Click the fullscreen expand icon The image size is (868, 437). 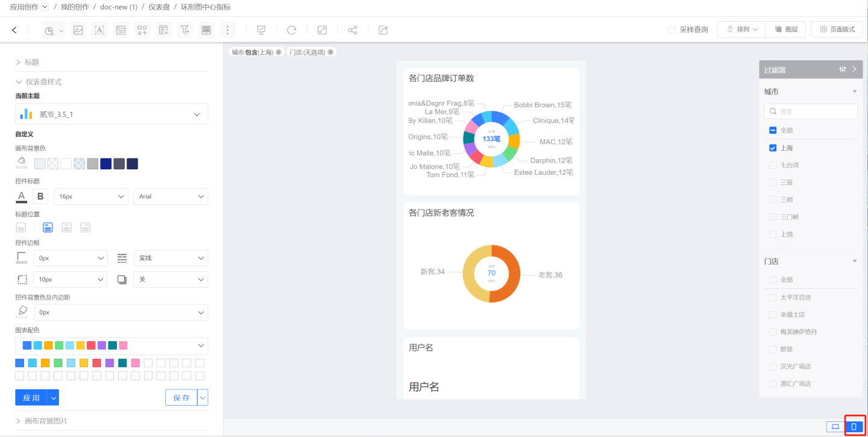click(x=322, y=30)
